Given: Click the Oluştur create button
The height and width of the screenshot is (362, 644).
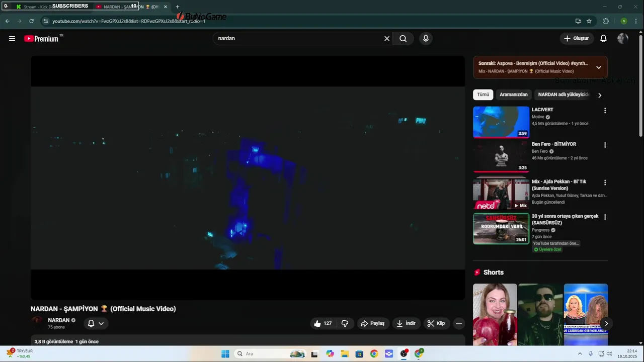Looking at the screenshot, I should 577,38.
